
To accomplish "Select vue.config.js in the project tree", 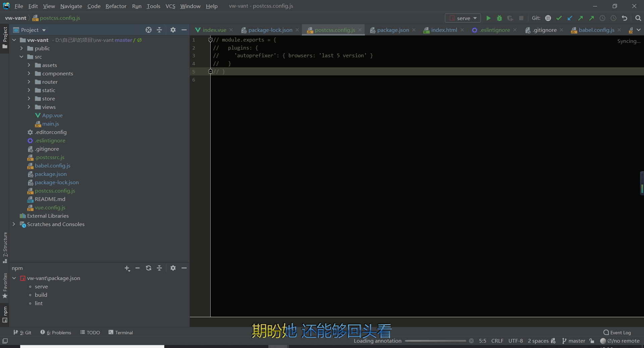I will (x=50, y=208).
